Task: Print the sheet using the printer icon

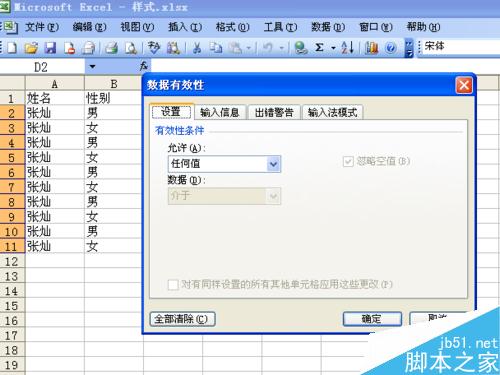Action: tap(112, 48)
